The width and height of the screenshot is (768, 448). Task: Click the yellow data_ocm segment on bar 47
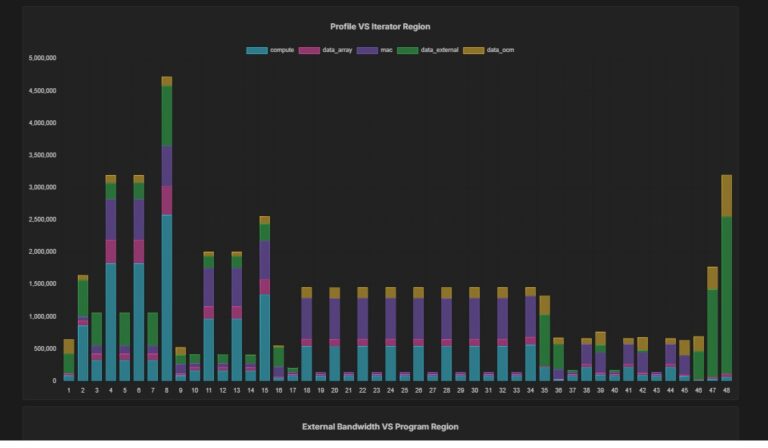coord(712,278)
